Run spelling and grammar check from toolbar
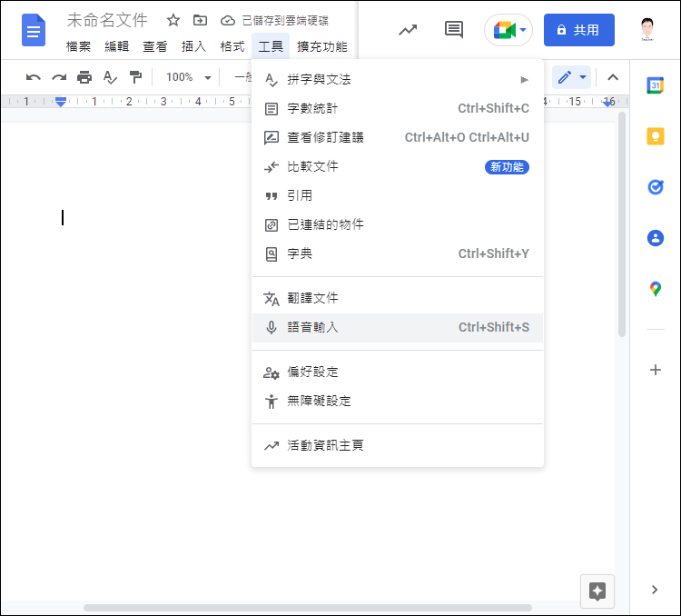 click(x=110, y=77)
